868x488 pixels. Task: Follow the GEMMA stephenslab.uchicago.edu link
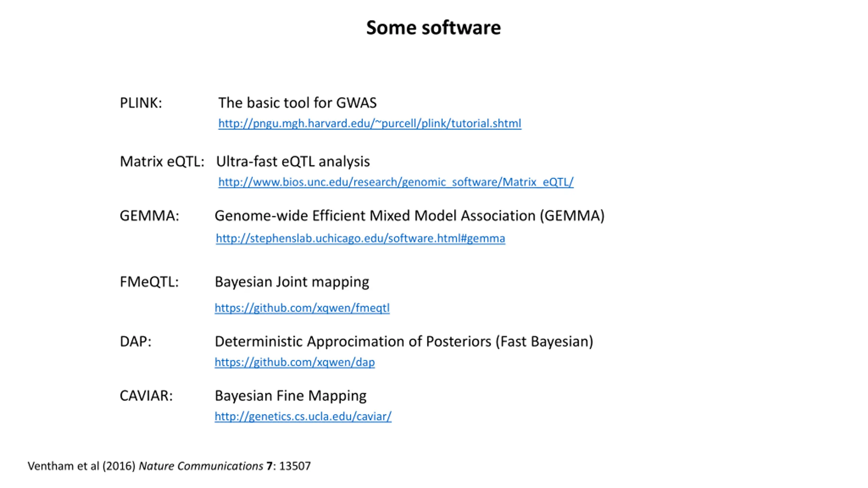360,238
